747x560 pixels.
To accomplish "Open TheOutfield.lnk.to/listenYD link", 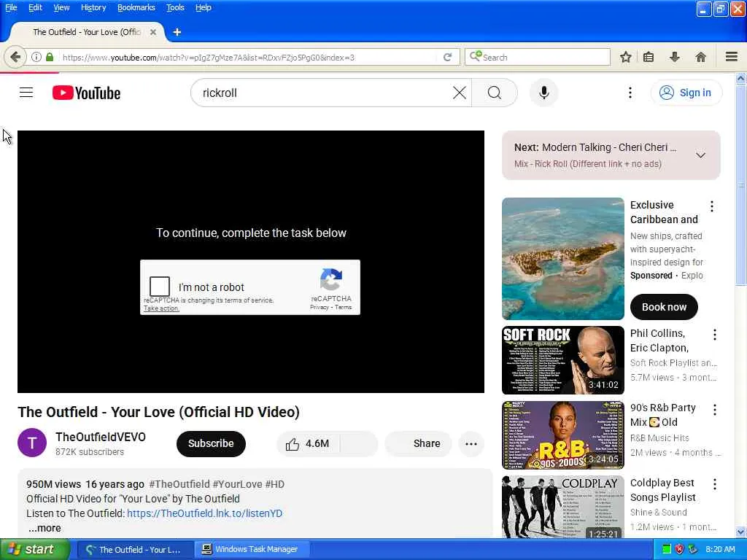I will pos(205,513).
